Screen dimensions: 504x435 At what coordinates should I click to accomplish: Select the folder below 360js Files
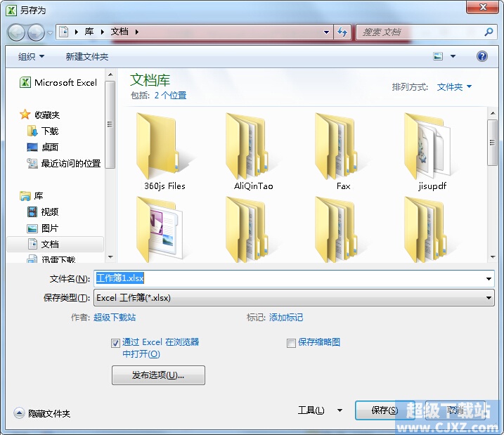point(160,230)
